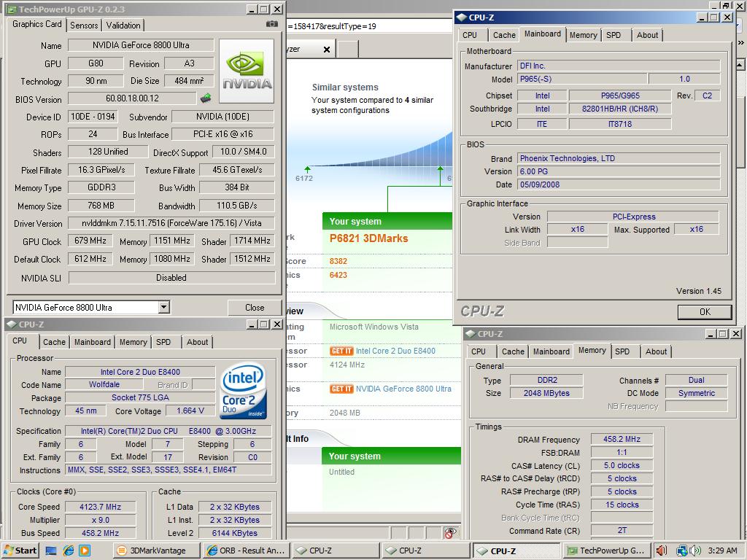This screenshot has height=560, width=747.
Task: Open the NVIDIA GeForce 8800 Ultra link
Action: (403, 389)
